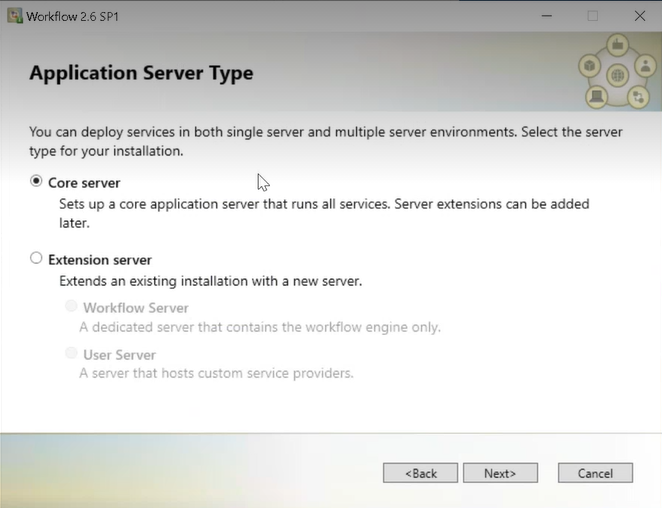Close the Workflow 2.6 SP1 window

point(640,16)
